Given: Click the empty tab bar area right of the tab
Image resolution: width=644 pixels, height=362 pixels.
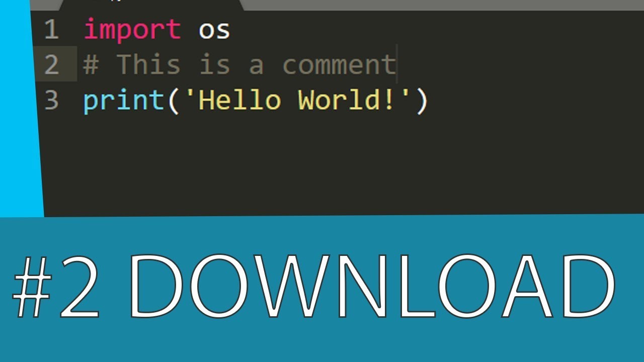Looking at the screenshot, I should pos(443,5).
